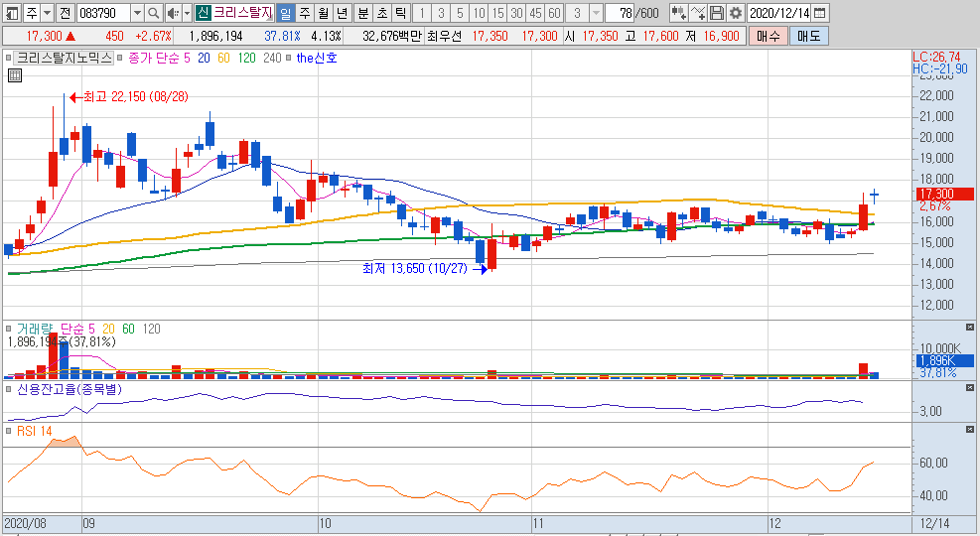This screenshot has width=980, height=536.
Task: Choose interval 30 button
Action: (516, 13)
